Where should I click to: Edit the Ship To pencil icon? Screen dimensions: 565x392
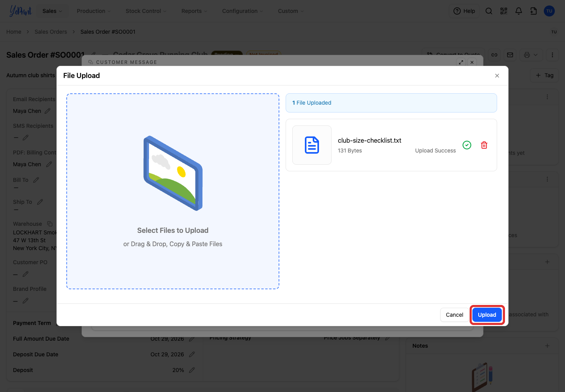[40, 202]
